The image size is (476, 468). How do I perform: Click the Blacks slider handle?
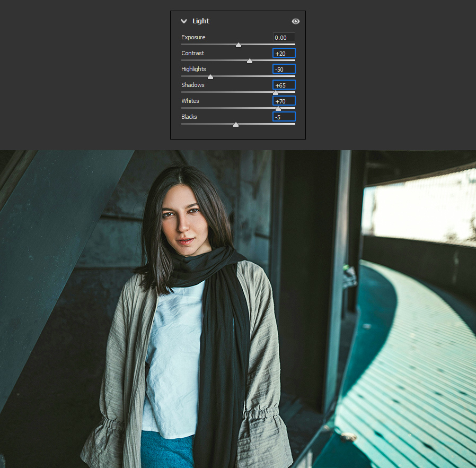pos(236,124)
